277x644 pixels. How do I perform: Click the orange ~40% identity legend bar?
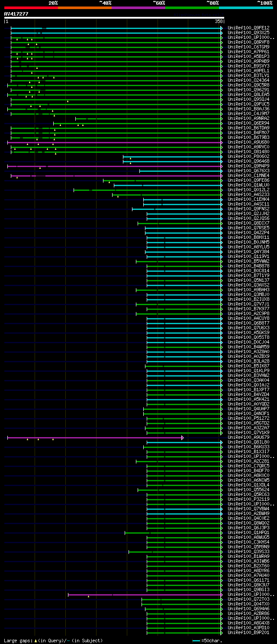pyautogui.click(x=84, y=7)
